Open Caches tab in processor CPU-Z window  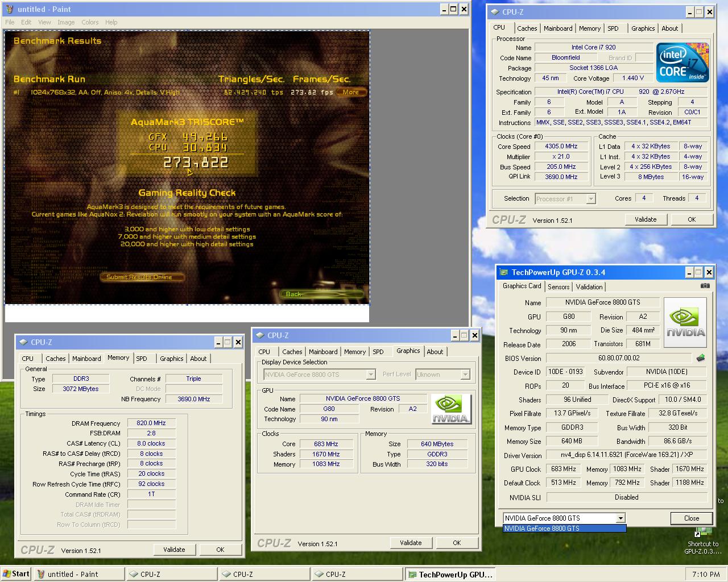(x=527, y=28)
